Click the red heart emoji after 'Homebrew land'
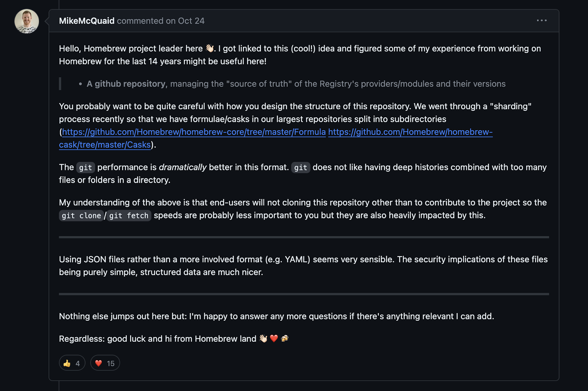 click(x=274, y=338)
